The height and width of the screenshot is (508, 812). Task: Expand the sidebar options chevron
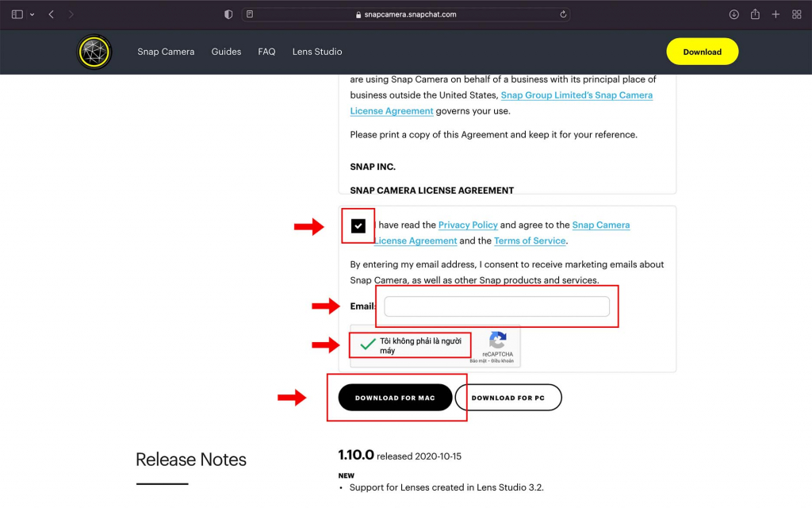tap(32, 14)
